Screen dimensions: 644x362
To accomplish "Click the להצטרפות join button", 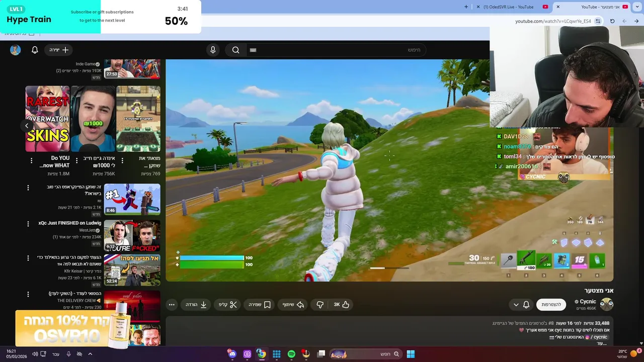I will click(551, 305).
